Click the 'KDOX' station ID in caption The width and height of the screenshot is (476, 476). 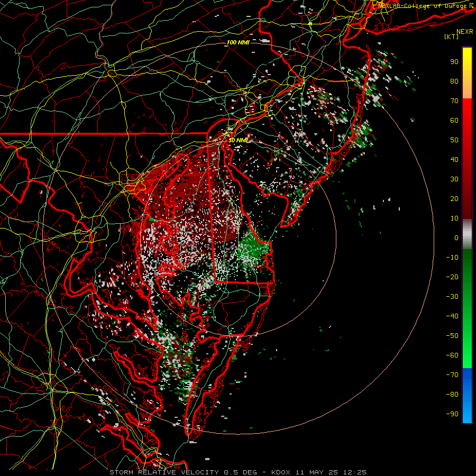(x=281, y=472)
